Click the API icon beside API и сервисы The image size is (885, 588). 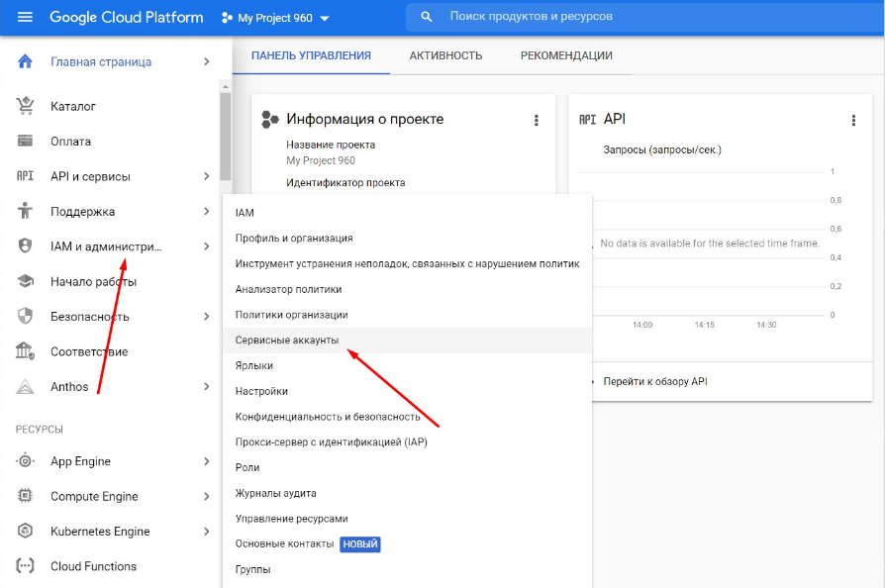pyautogui.click(x=25, y=176)
